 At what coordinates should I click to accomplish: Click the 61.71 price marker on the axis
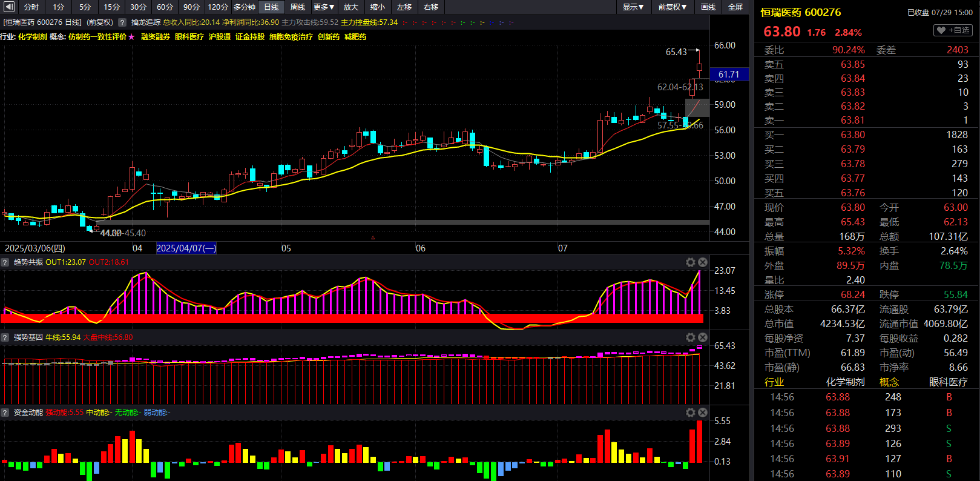[x=729, y=75]
